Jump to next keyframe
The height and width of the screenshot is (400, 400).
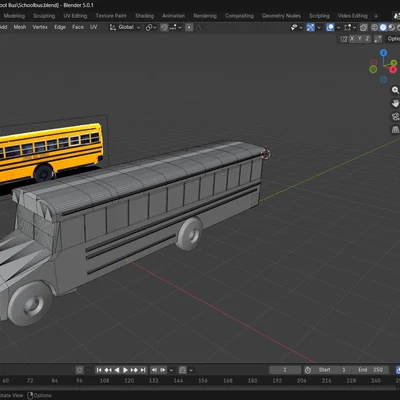coord(134,370)
